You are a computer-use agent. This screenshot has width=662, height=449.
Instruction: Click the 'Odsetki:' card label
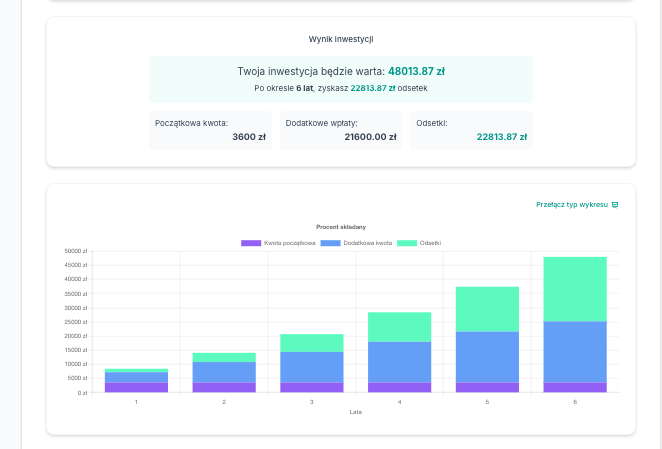[432, 123]
